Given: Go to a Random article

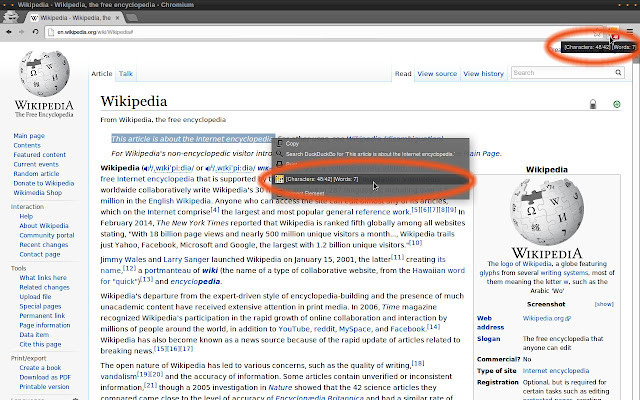Looking at the screenshot, I should point(36,173).
